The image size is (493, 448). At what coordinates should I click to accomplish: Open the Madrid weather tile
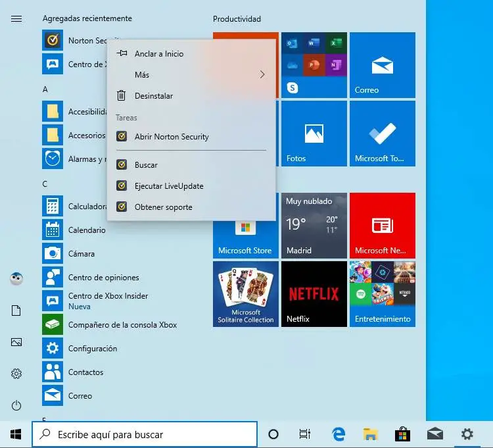314,226
